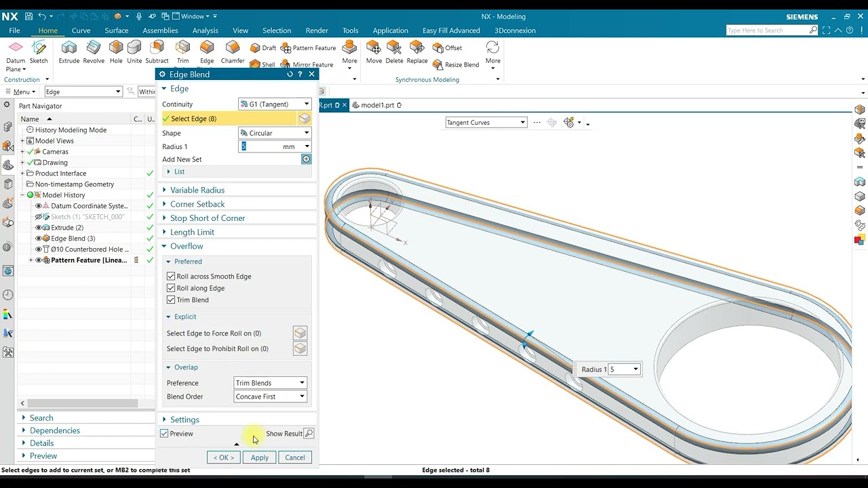The image size is (868, 488).
Task: Select the Subtract tool
Action: tap(157, 52)
